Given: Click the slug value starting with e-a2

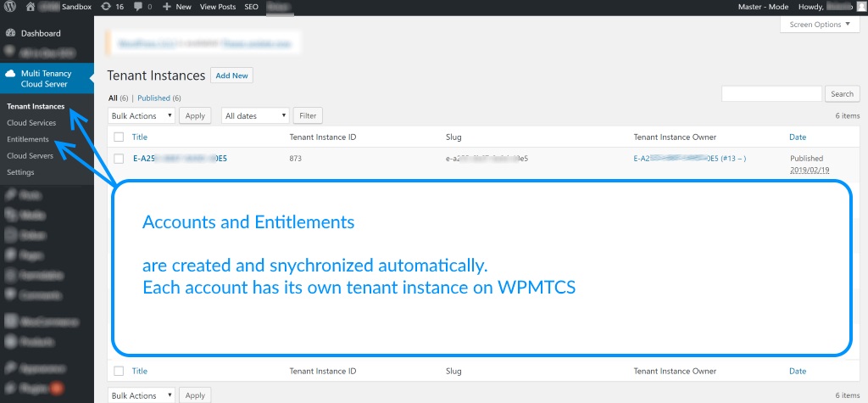Looking at the screenshot, I should 487,159.
